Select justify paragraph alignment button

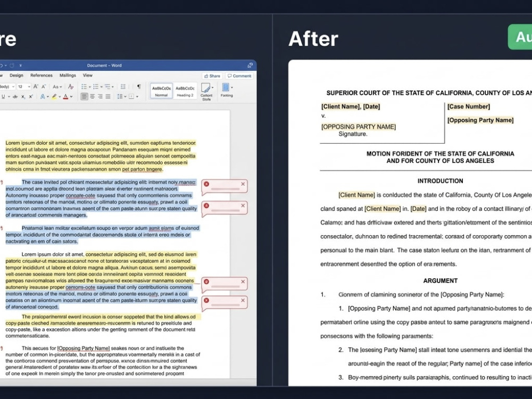click(108, 97)
